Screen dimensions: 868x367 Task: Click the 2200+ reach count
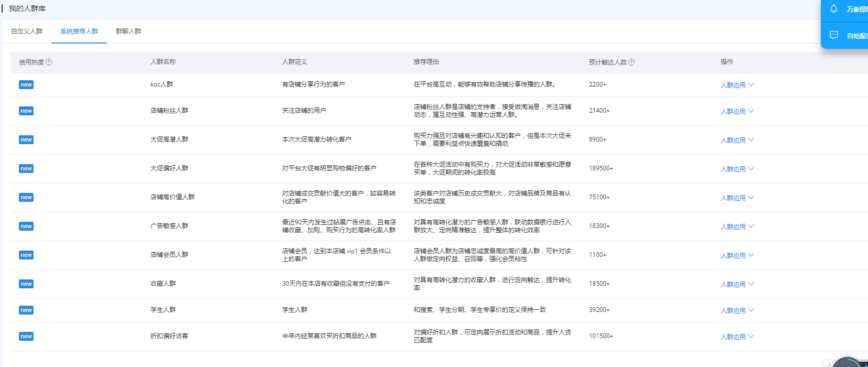[x=597, y=84]
